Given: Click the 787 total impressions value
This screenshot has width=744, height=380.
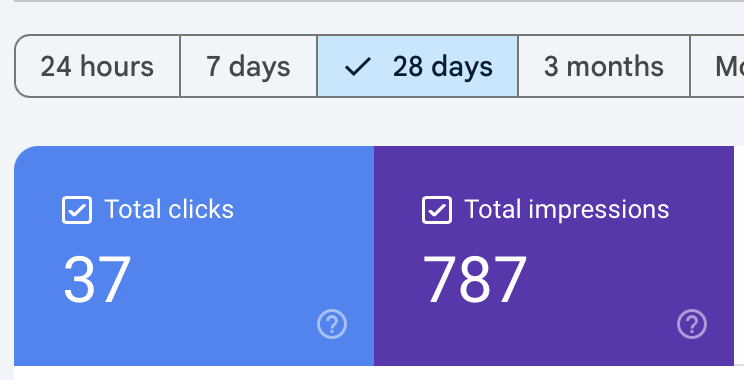Looking at the screenshot, I should (474, 280).
